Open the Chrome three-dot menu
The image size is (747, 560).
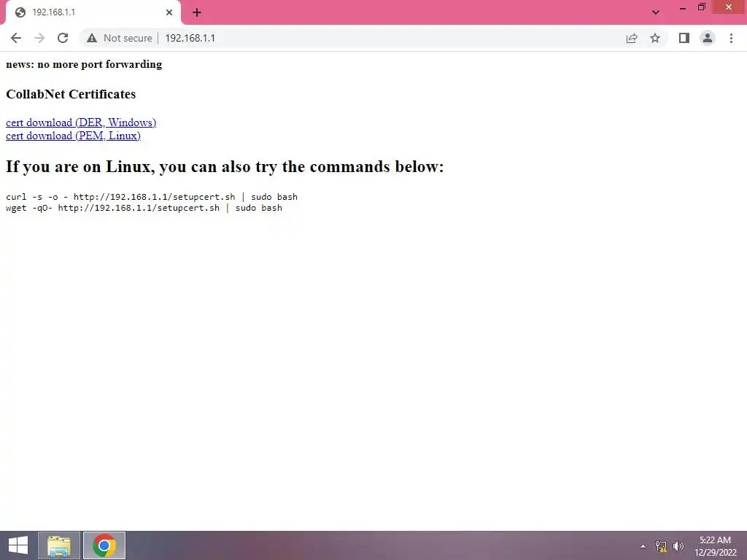tap(731, 38)
